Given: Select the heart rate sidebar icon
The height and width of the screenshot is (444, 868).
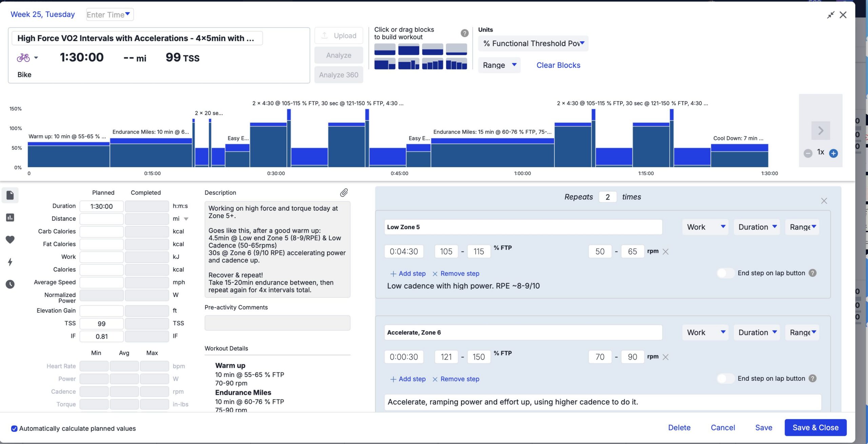Looking at the screenshot, I should pyautogui.click(x=10, y=239).
